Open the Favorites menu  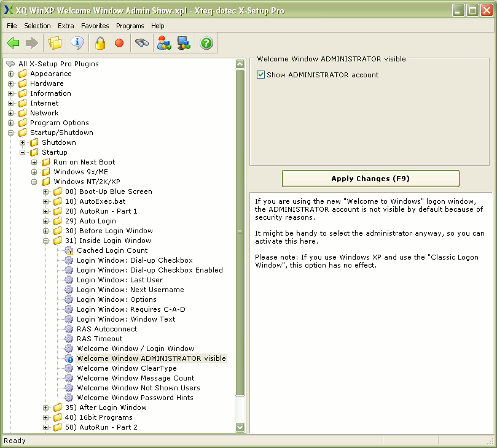tap(95, 26)
